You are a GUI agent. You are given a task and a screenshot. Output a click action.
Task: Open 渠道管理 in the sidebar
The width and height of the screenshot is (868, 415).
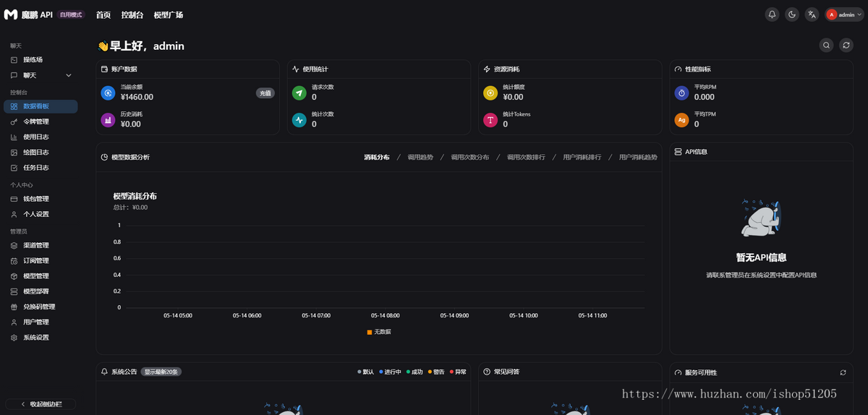[x=41, y=245]
